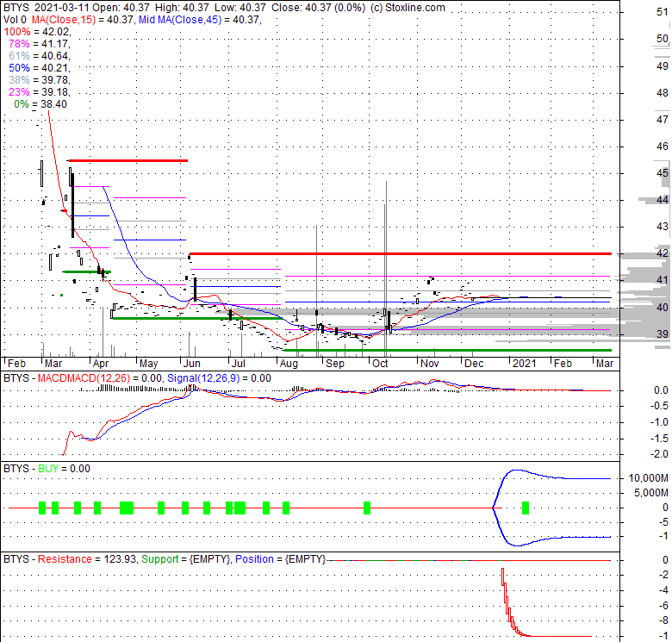Click the 42 price axis label
The image size is (672, 642).
coord(663,252)
